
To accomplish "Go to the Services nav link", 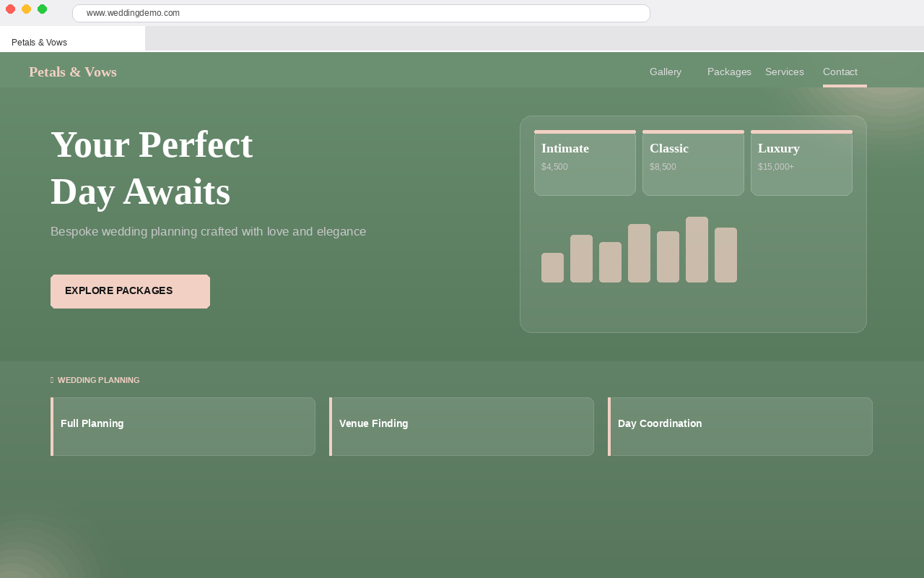I will click(785, 72).
